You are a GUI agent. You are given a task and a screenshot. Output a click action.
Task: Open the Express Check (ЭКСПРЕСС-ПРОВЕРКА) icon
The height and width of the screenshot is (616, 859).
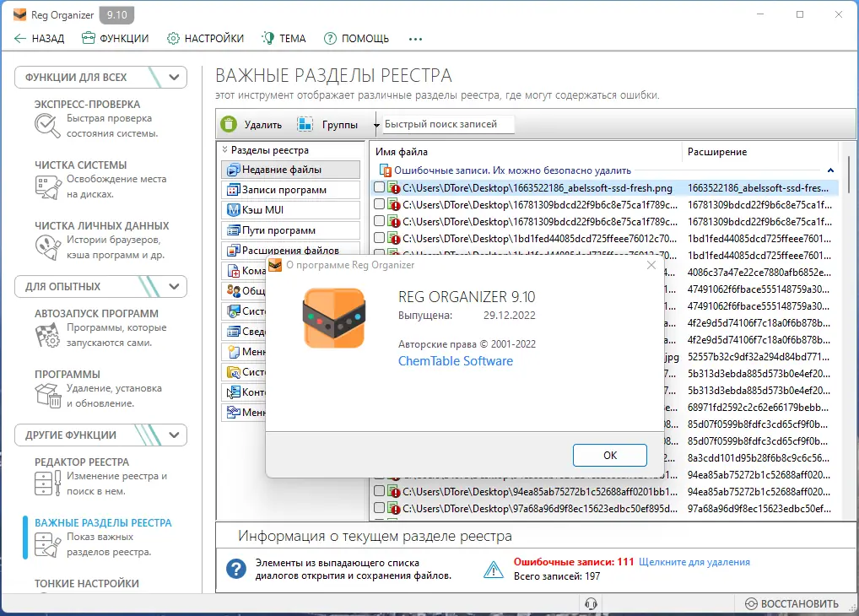[x=47, y=126]
